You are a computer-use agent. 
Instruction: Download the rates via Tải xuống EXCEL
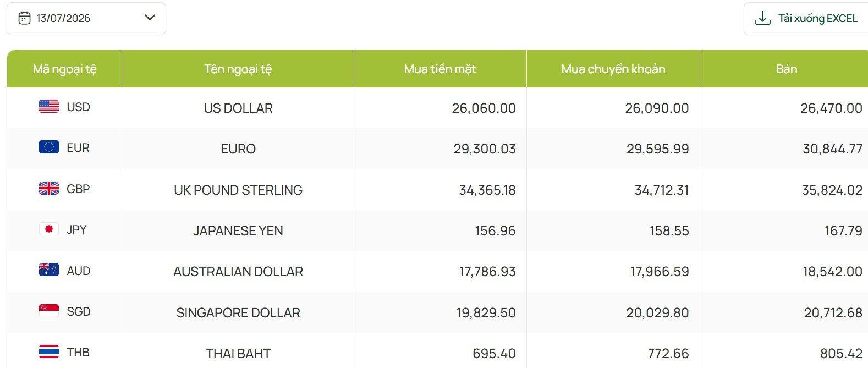806,19
